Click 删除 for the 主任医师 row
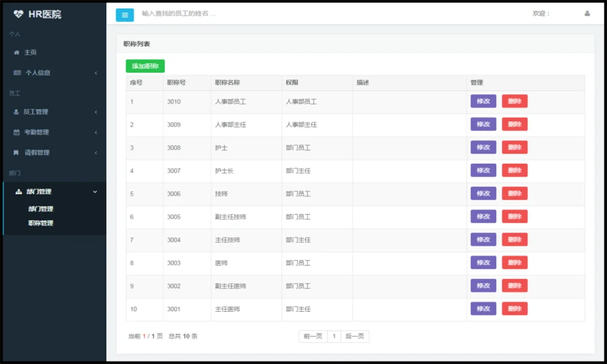The width and height of the screenshot is (607, 364). pyautogui.click(x=515, y=309)
